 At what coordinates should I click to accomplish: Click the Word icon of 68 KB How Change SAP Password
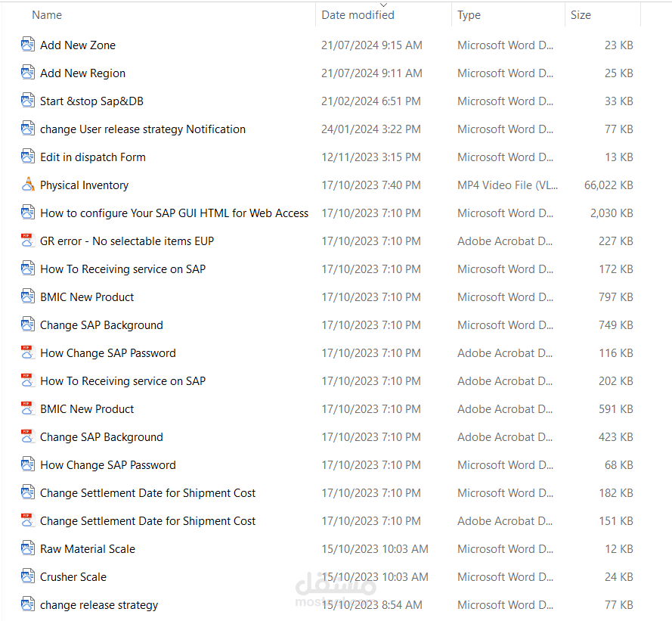(28, 464)
